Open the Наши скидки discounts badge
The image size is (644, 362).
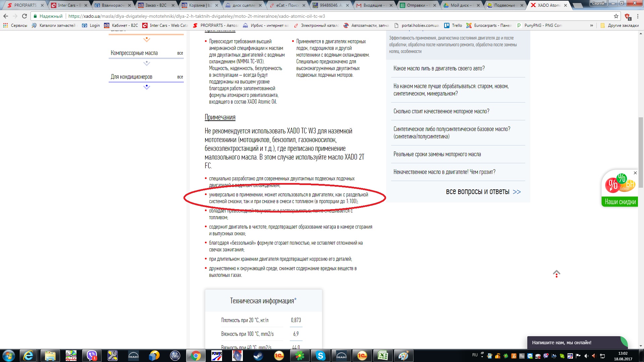[620, 201]
